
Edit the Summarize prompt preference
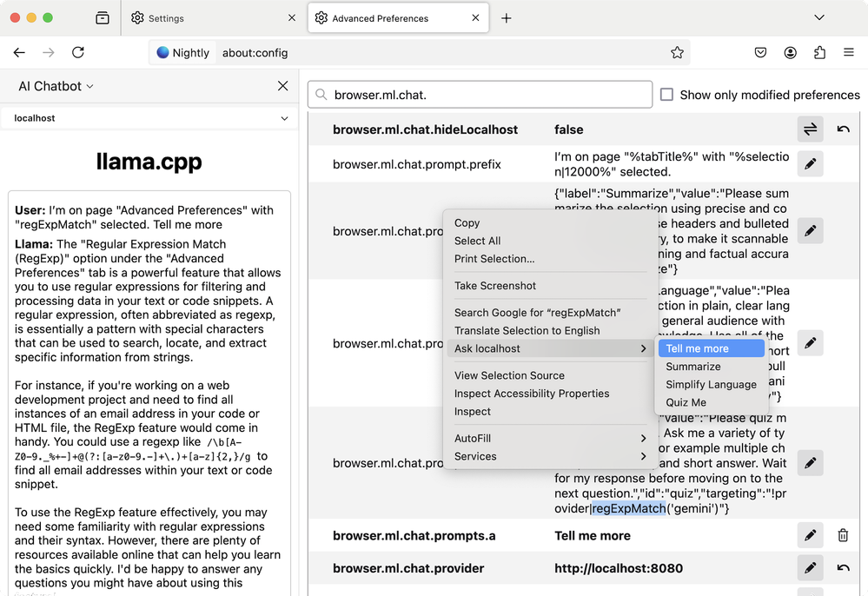click(x=811, y=231)
